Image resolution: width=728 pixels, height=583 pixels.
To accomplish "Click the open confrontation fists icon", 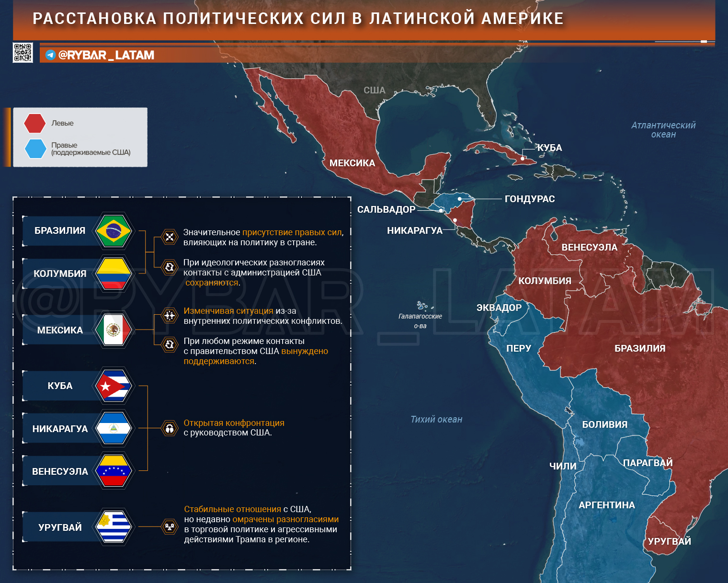I will tap(169, 428).
